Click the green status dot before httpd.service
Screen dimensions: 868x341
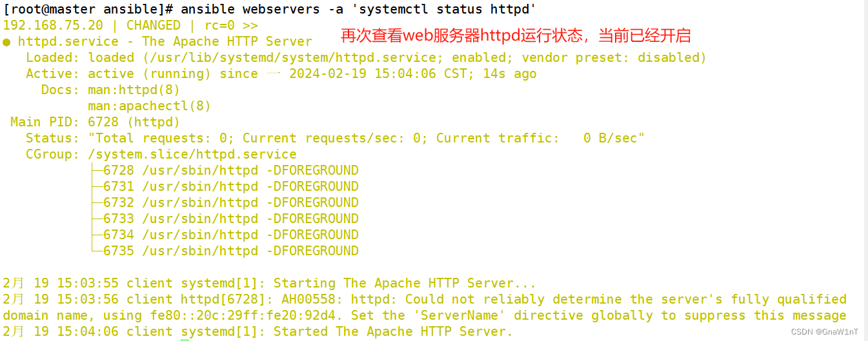(x=6, y=42)
